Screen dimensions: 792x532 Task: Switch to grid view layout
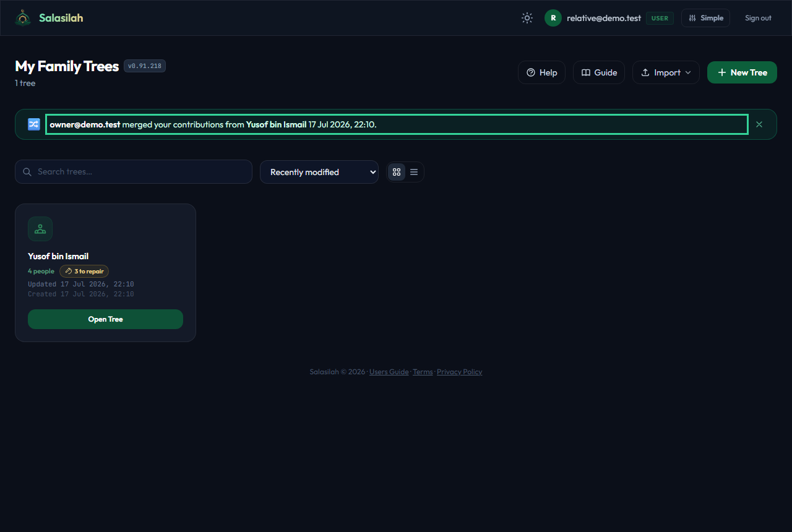pyautogui.click(x=397, y=172)
